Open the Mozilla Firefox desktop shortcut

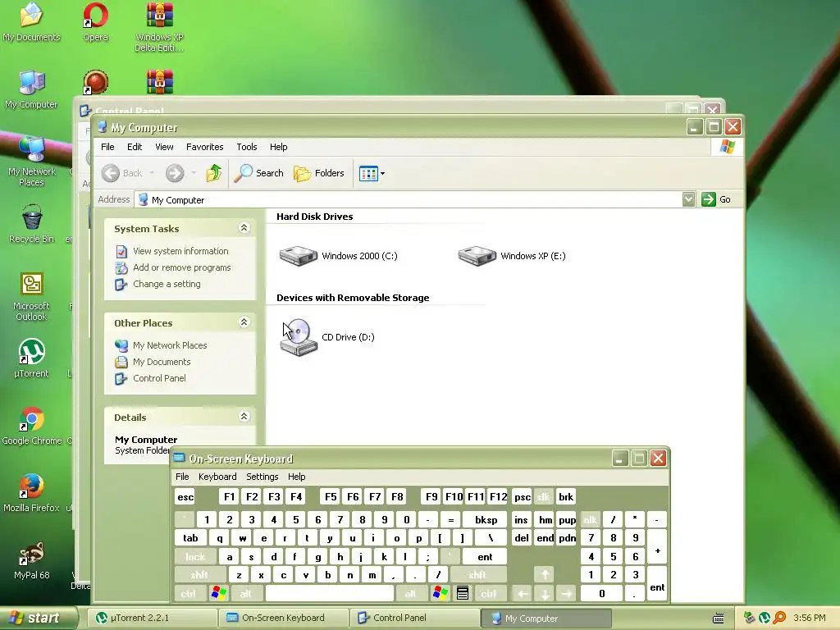pyautogui.click(x=31, y=493)
